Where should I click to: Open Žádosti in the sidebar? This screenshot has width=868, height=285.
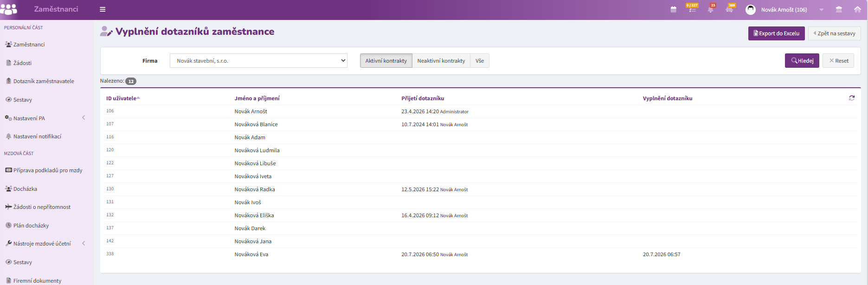tap(22, 63)
